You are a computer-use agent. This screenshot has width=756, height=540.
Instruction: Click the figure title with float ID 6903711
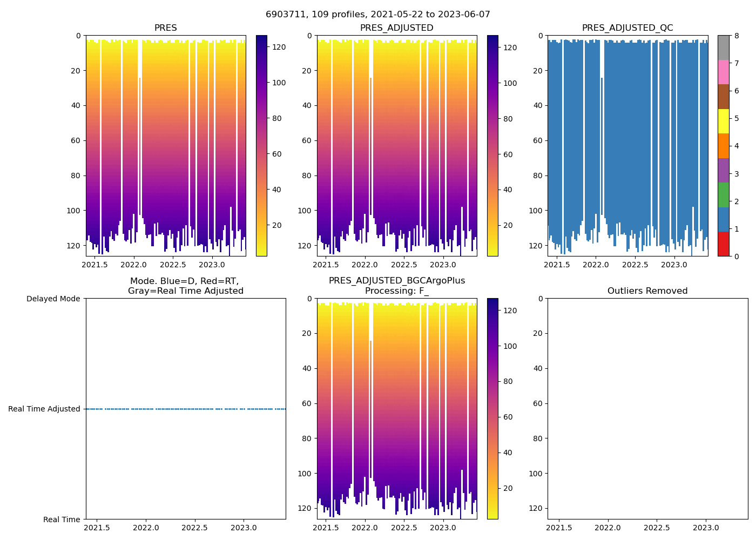(x=377, y=15)
